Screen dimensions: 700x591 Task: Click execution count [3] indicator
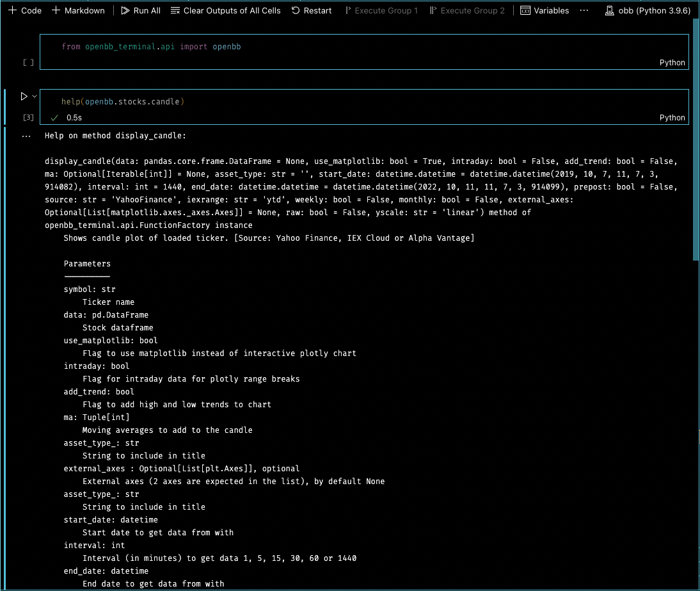[28, 117]
